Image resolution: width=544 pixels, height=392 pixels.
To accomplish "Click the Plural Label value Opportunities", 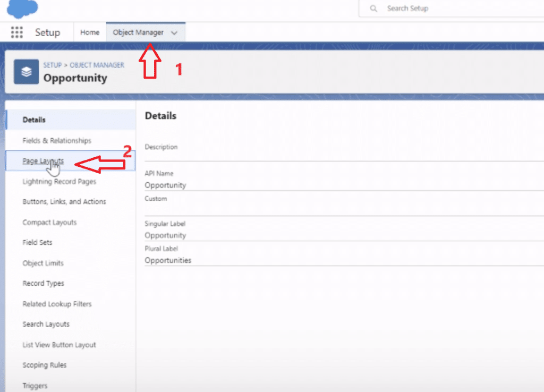I will pos(168,260).
